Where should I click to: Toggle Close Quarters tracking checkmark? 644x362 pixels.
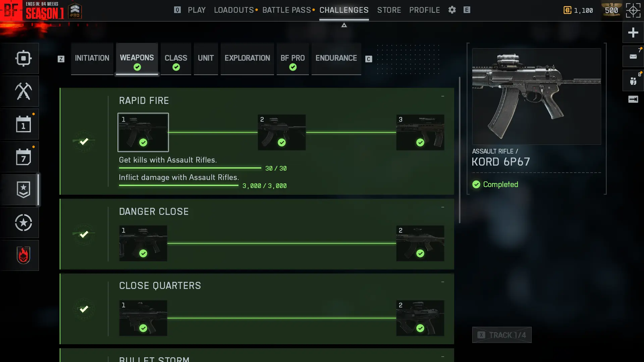click(84, 309)
